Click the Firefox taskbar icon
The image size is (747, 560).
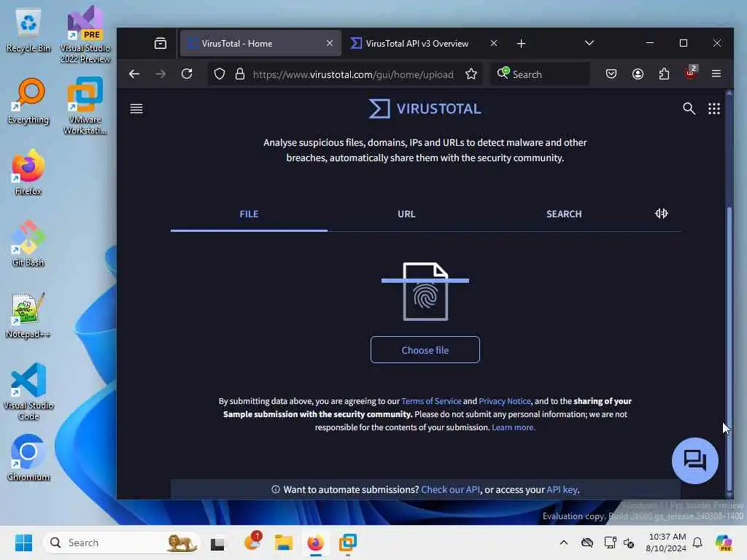(315, 542)
